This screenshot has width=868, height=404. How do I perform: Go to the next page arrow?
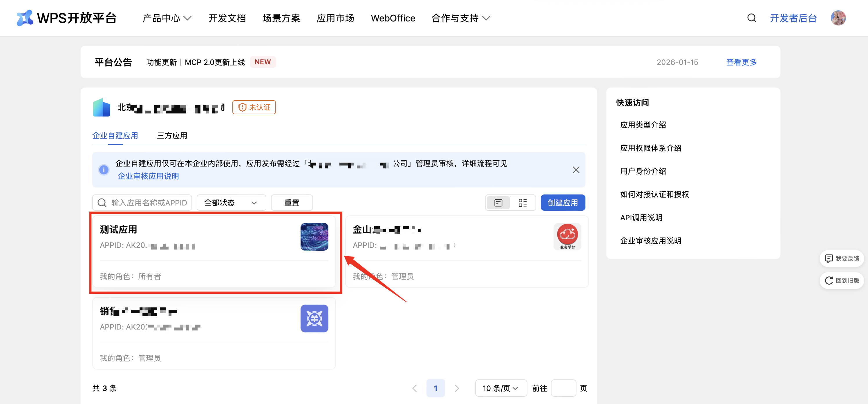(457, 388)
